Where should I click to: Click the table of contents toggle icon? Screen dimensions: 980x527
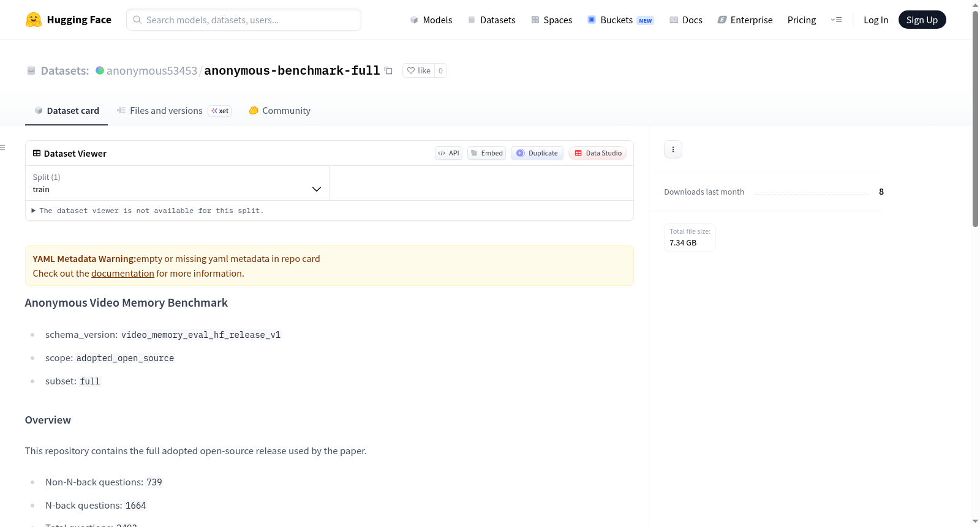[3, 148]
